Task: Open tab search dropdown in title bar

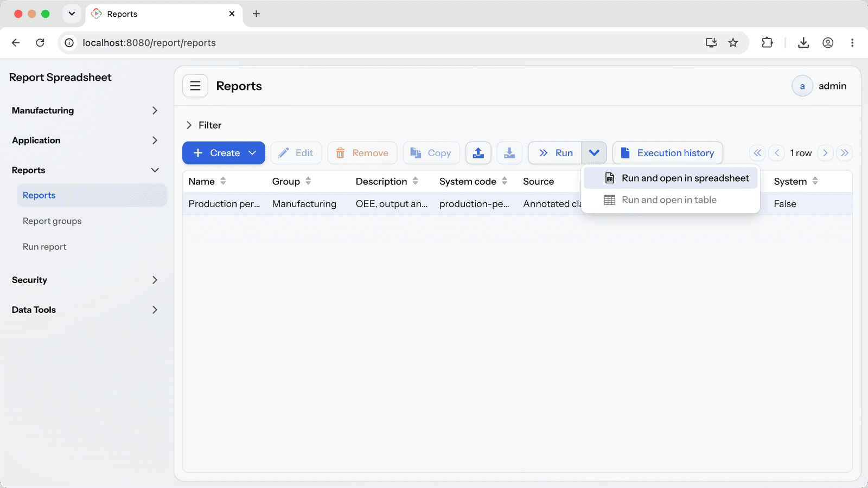Action: (x=72, y=14)
